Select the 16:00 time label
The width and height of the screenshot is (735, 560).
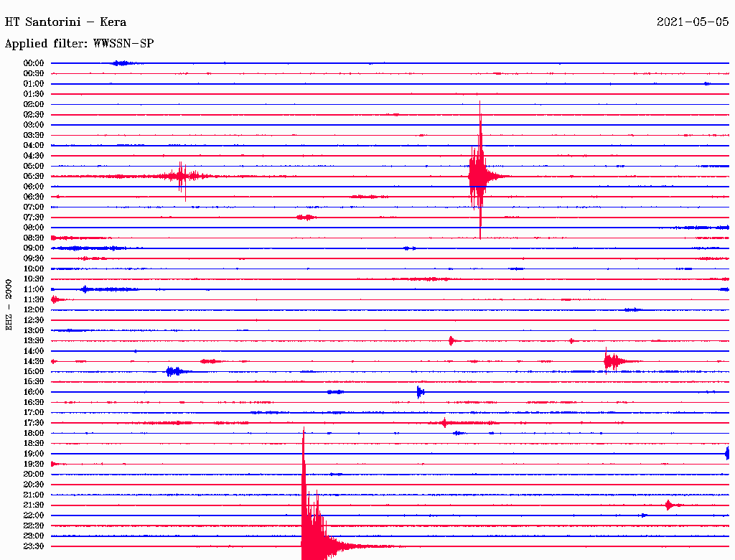pyautogui.click(x=34, y=392)
